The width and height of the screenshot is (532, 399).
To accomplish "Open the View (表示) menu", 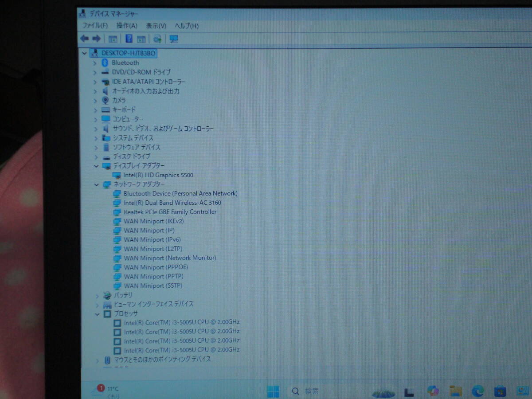I will [156, 26].
